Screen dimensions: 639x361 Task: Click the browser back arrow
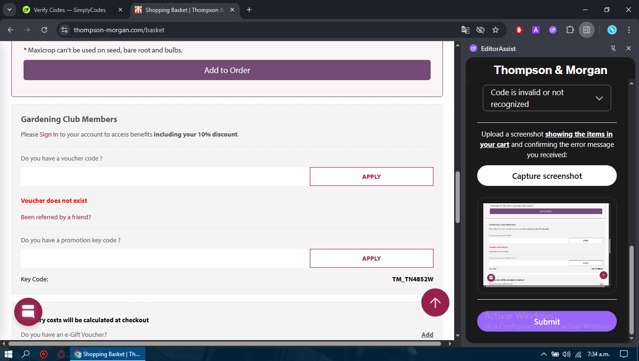[11, 30]
